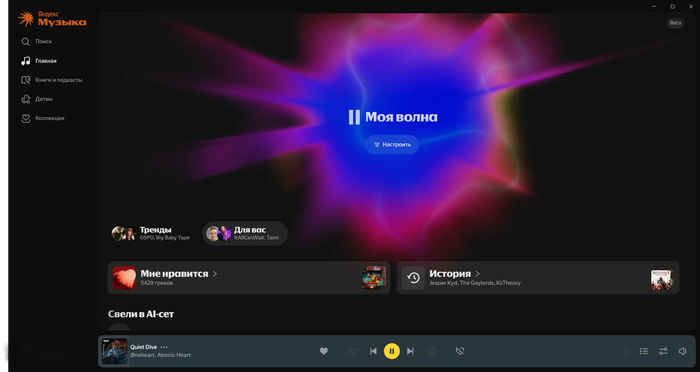Click the dimmed lyrics icon in player bar

[x=625, y=351]
